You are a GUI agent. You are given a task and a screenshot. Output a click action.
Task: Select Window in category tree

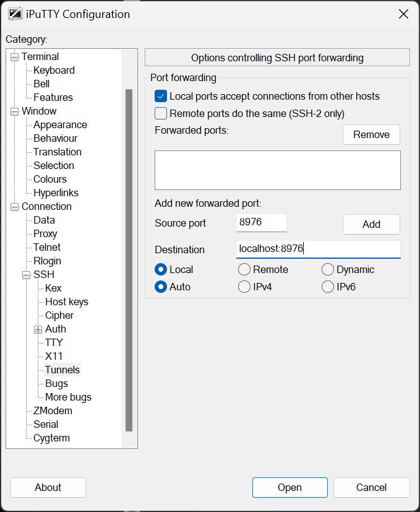click(39, 111)
